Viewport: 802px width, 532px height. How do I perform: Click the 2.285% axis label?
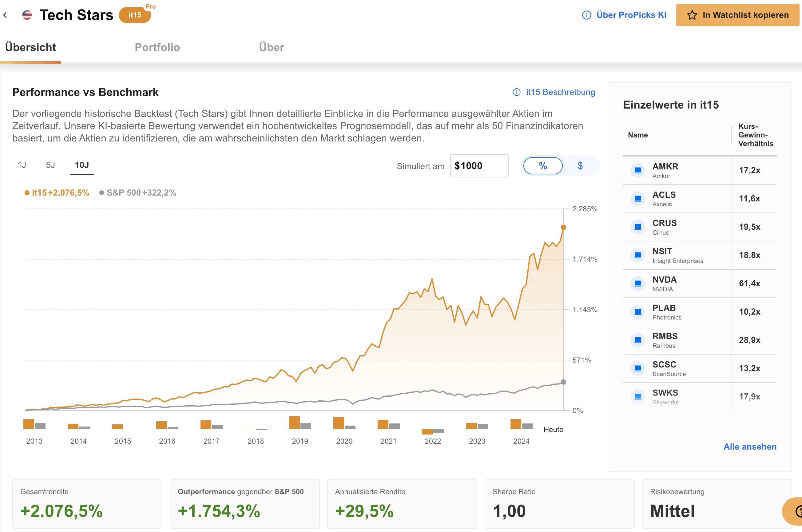point(585,209)
